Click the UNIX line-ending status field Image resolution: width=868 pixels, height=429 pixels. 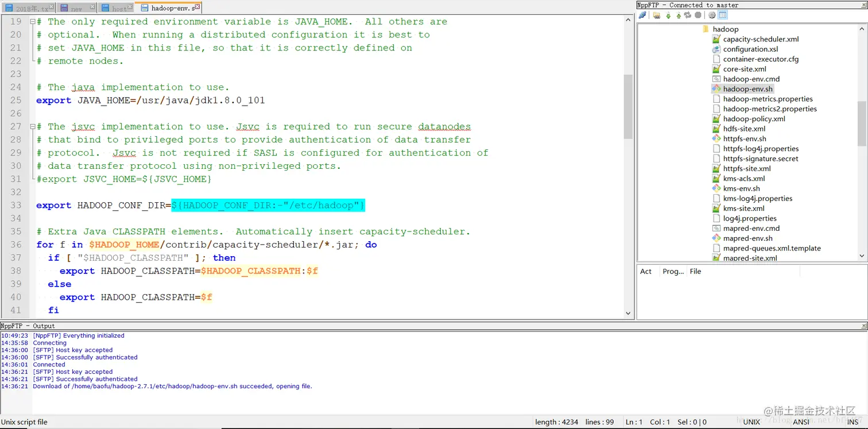click(x=751, y=422)
